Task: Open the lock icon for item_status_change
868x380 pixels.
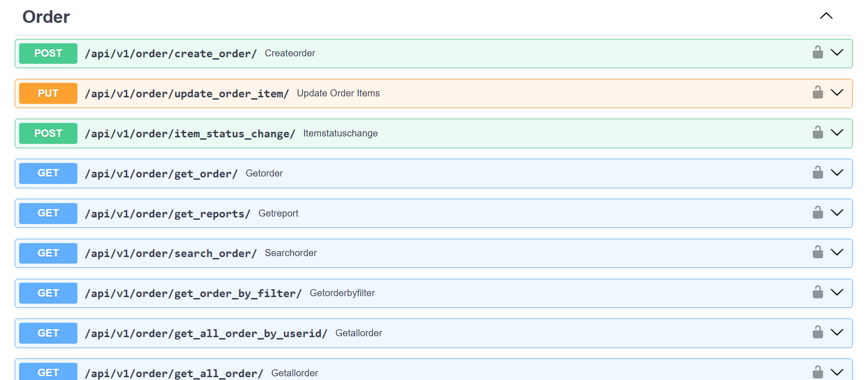Action: click(x=818, y=133)
